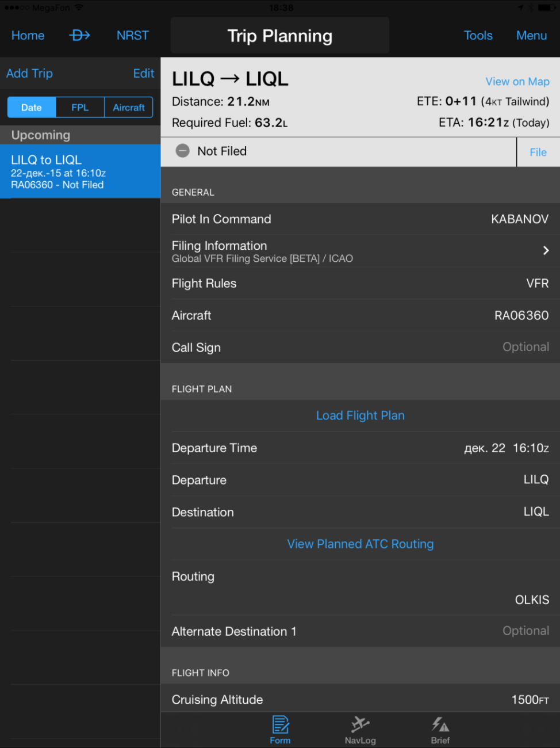Tap Add Trip in sidebar

30,74
